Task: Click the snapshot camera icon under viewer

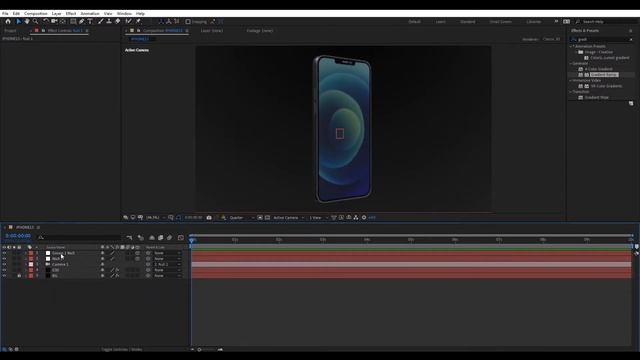Action: (x=209, y=218)
